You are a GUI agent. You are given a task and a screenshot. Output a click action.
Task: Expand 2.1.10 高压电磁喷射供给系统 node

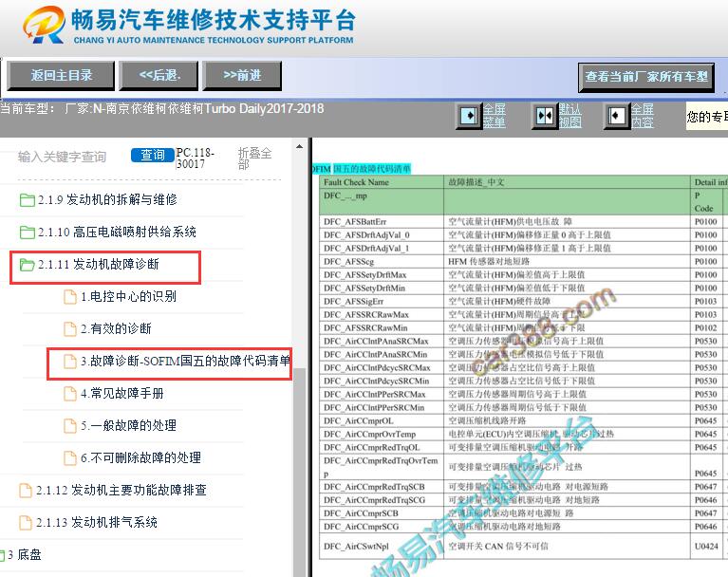117,233
